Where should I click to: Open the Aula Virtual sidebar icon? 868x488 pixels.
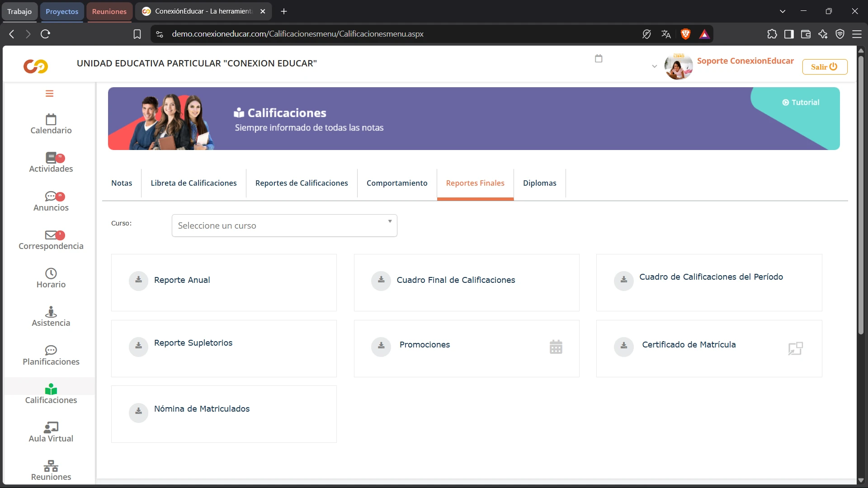pyautogui.click(x=51, y=427)
